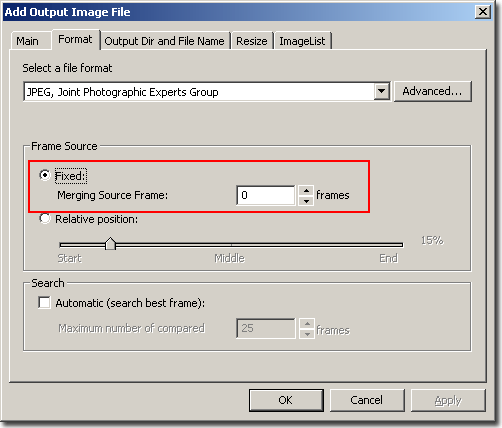The image size is (502, 428).
Task: Decrease Merging Source Frame with down arrow
Action: [306, 201]
